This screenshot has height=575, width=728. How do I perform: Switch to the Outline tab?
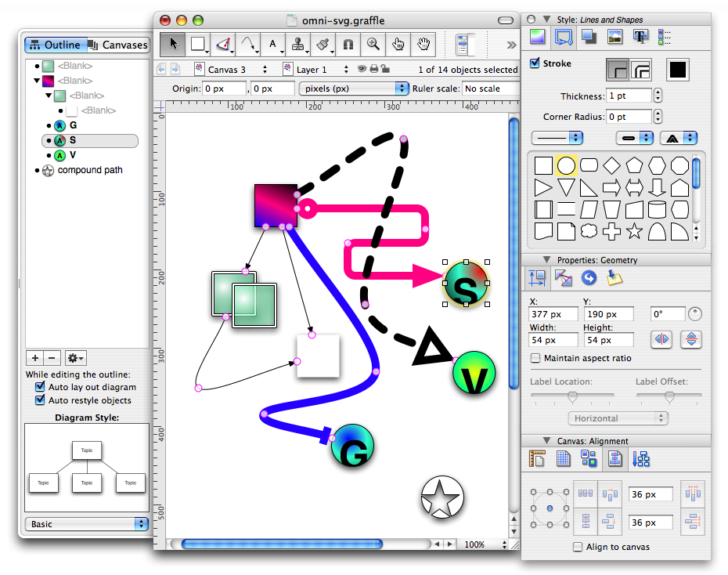[x=56, y=45]
